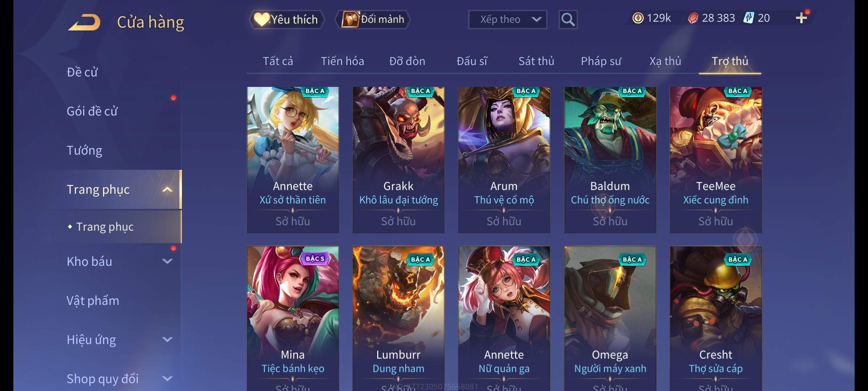Tap the back arrow icon beside Cửa hàng

point(84,22)
